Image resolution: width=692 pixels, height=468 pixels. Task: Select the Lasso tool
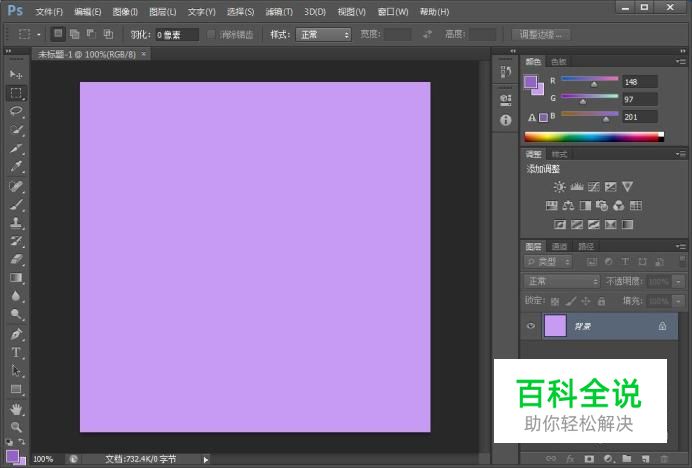(16, 112)
